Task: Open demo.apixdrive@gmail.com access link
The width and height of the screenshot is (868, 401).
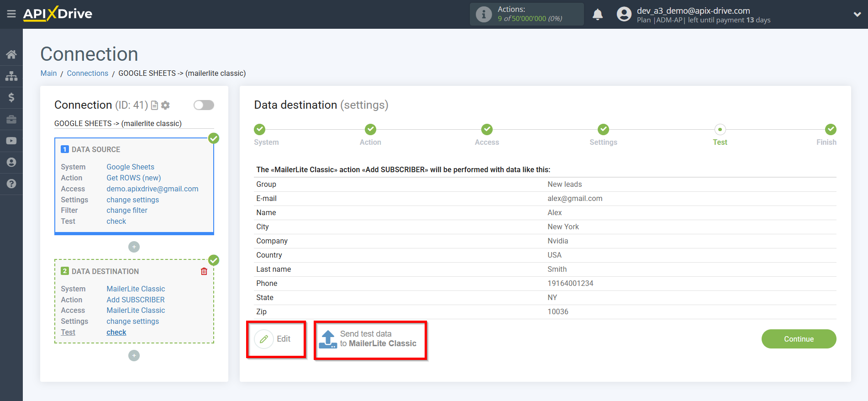Action: (x=153, y=189)
